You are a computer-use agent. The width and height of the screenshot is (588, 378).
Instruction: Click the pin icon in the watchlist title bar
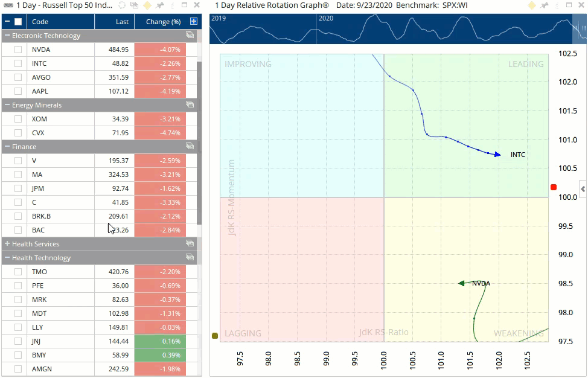click(x=160, y=5)
